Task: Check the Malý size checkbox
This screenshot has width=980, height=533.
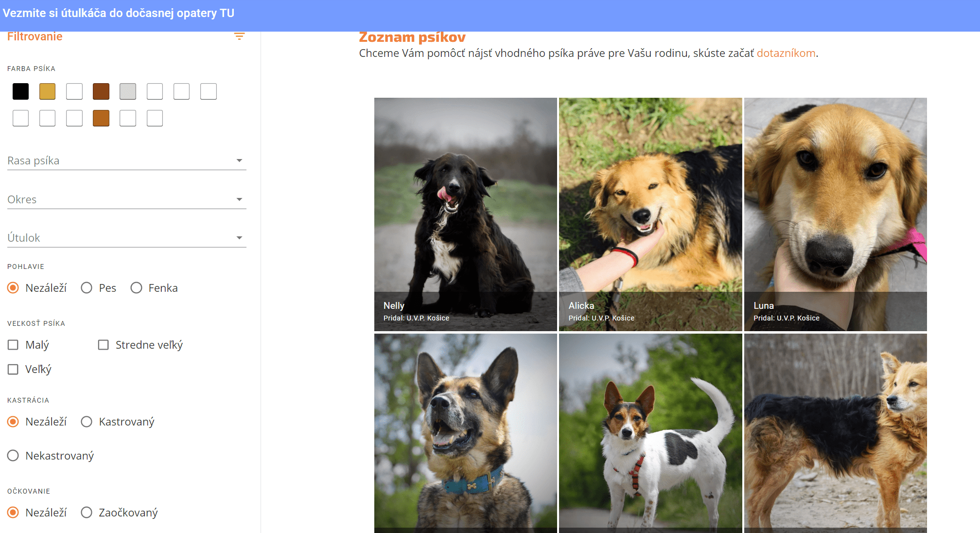Action: click(x=13, y=345)
